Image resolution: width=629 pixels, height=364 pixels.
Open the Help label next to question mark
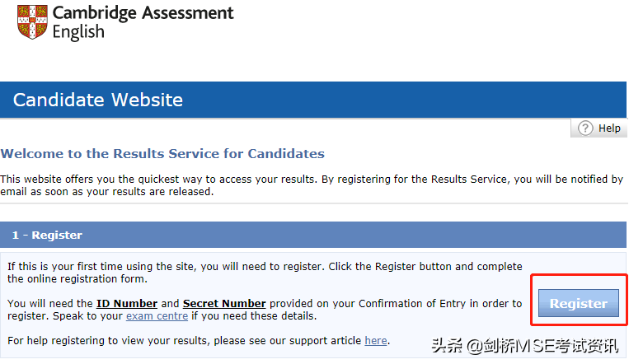point(609,128)
